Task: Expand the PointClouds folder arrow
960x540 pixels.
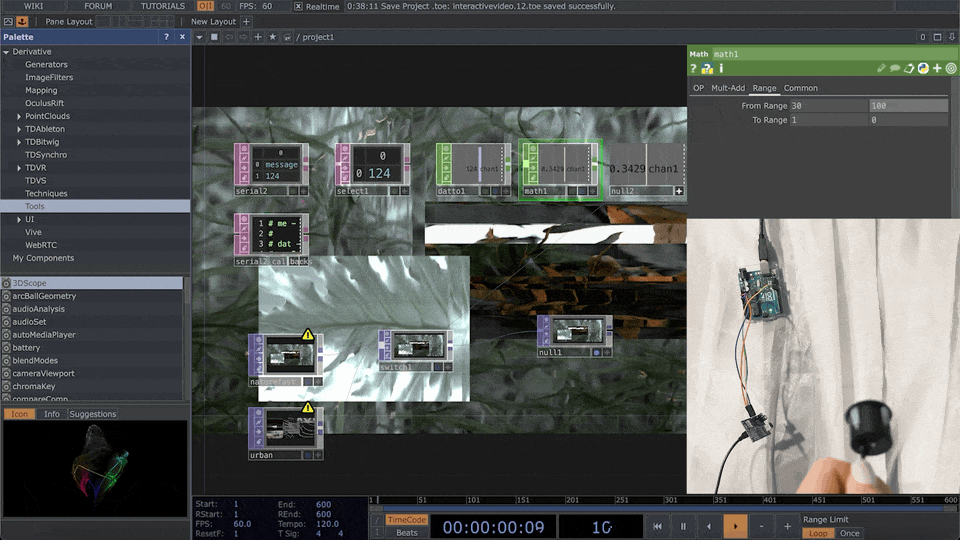Action: click(19, 116)
